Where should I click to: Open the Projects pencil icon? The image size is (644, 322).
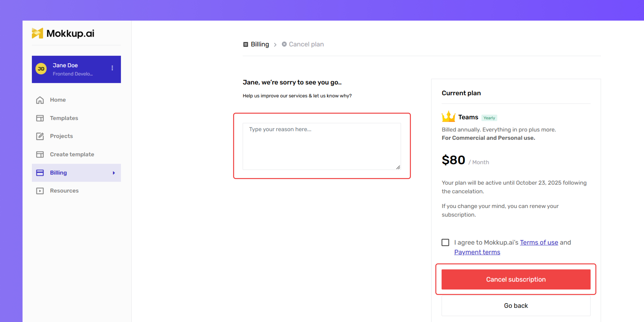tap(40, 136)
